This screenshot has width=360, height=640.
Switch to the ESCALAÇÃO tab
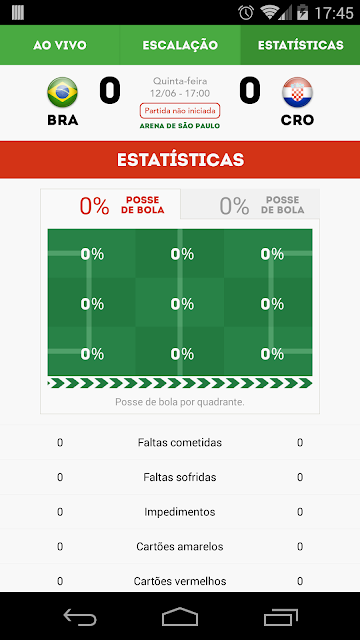point(180,45)
